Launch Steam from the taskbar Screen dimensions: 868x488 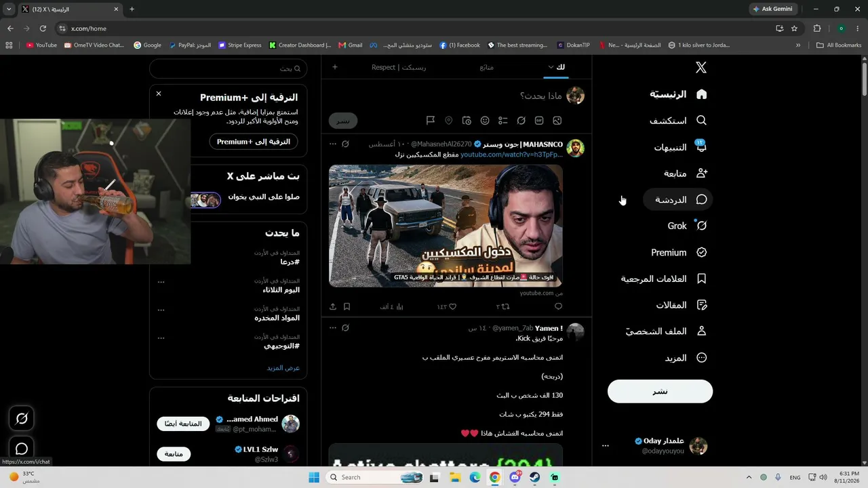535,477
